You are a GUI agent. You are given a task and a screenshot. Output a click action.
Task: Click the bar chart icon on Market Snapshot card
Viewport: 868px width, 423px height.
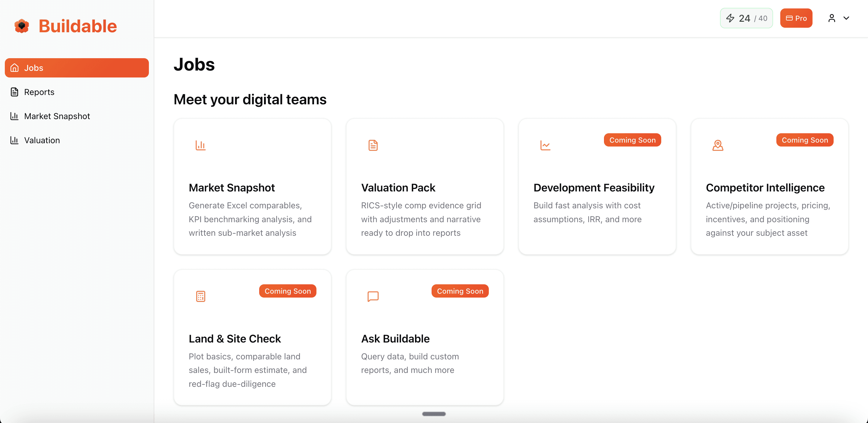tap(200, 145)
